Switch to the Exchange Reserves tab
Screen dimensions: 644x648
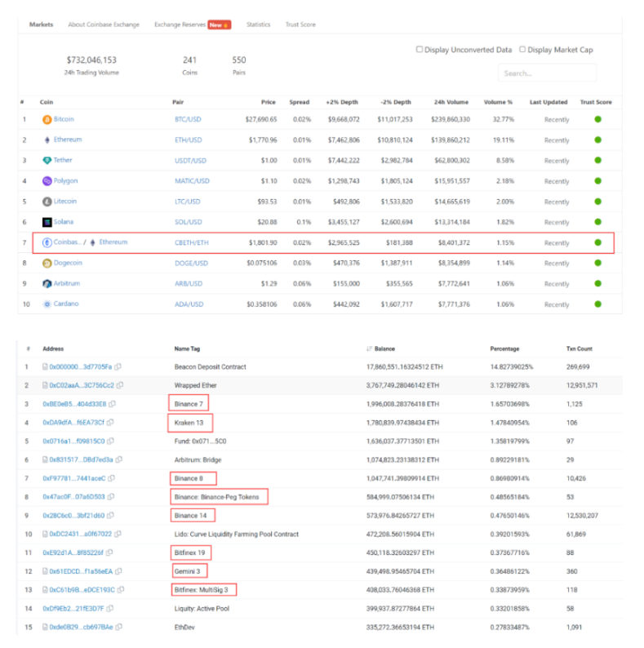[x=180, y=24]
